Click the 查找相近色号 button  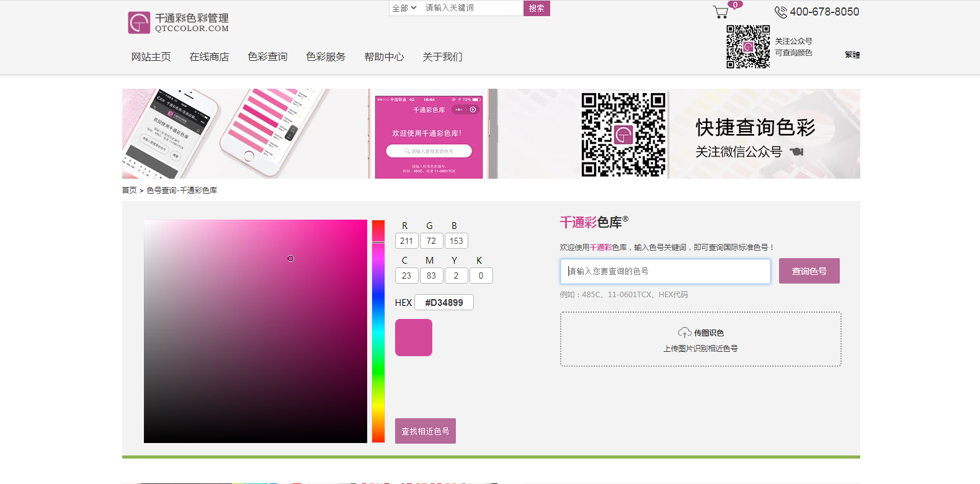tap(425, 431)
